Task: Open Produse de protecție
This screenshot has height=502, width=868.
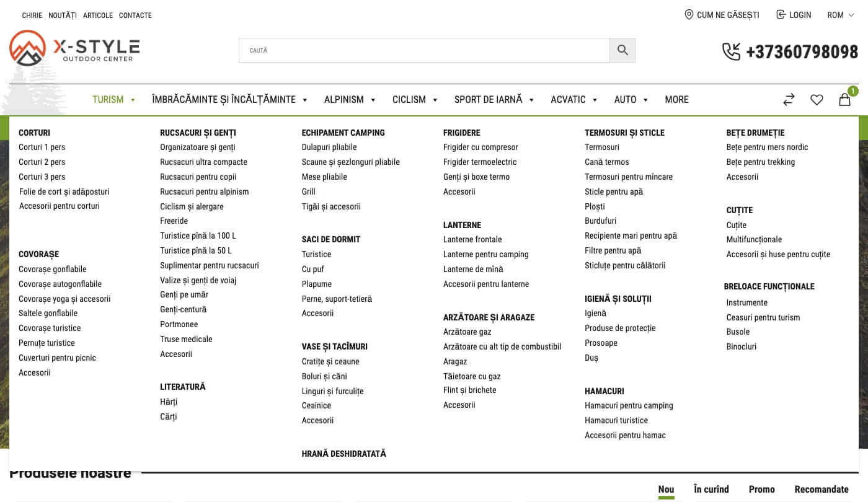Action: click(620, 328)
